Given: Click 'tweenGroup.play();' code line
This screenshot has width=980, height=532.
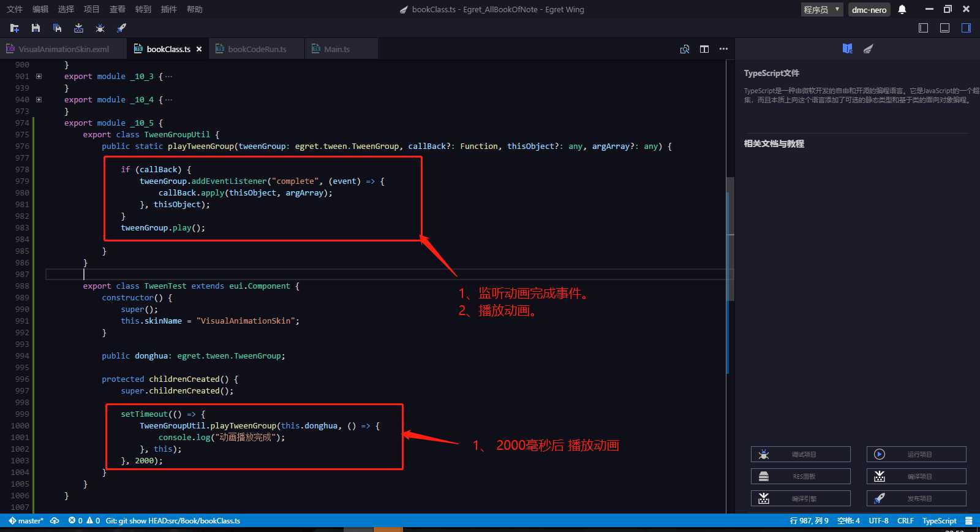Looking at the screenshot, I should click(163, 228).
